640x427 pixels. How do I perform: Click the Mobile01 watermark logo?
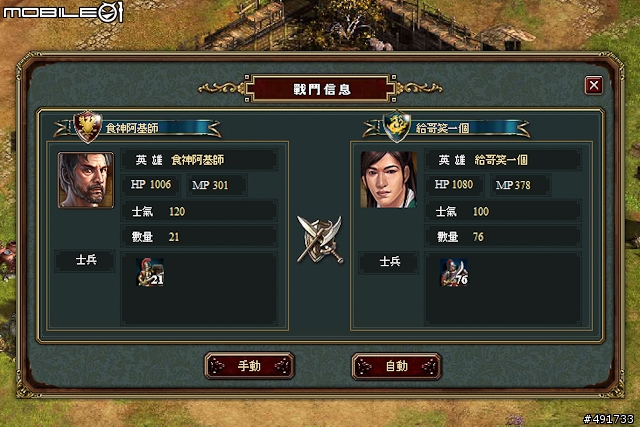coord(63,11)
